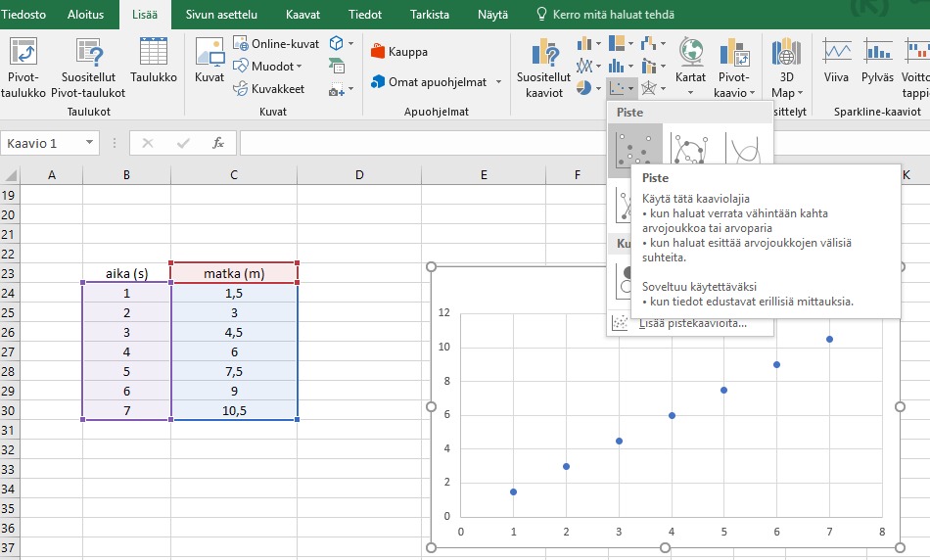The height and width of the screenshot is (560, 930).
Task: Select the plain scatter chart type
Action: pyautogui.click(x=634, y=150)
